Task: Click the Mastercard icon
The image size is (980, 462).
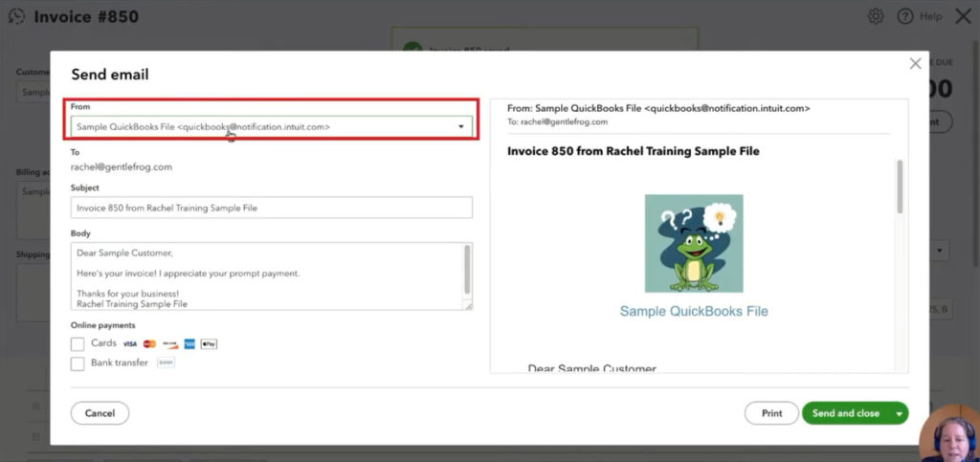Action: pyautogui.click(x=149, y=343)
